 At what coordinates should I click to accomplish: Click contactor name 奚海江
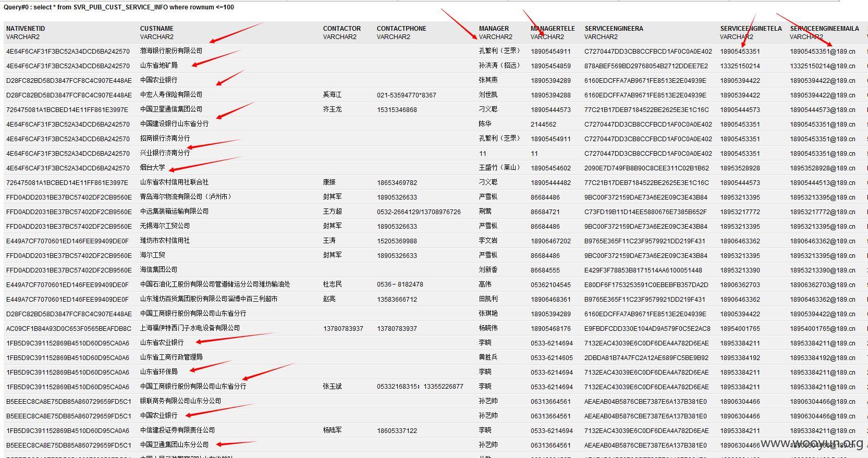point(332,94)
